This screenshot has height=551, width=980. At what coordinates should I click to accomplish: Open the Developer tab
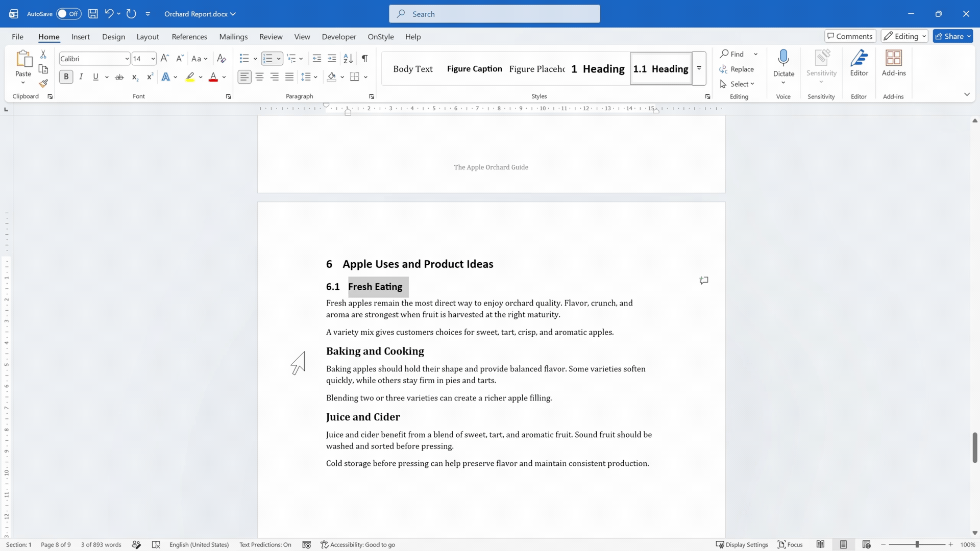(x=339, y=37)
